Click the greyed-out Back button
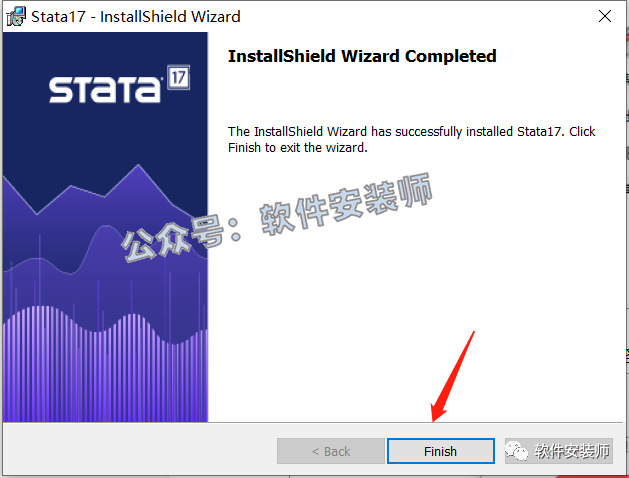This screenshot has width=629, height=478. (331, 451)
